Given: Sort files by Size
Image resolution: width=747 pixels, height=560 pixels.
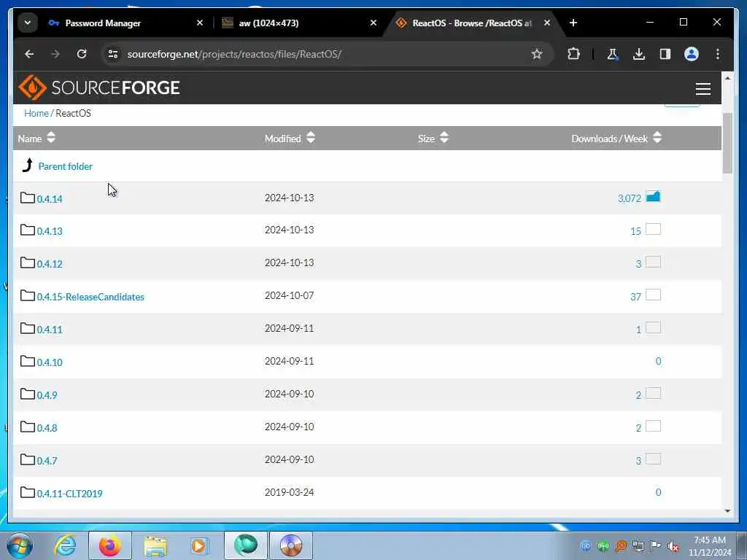Looking at the screenshot, I should (433, 139).
